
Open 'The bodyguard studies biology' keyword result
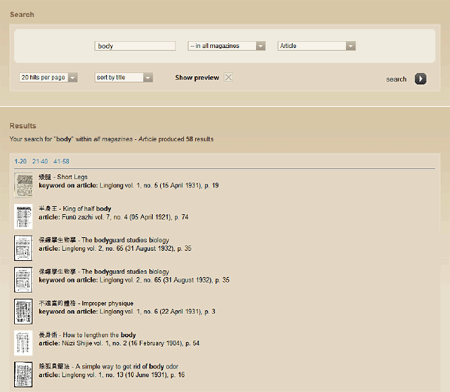[x=104, y=272]
